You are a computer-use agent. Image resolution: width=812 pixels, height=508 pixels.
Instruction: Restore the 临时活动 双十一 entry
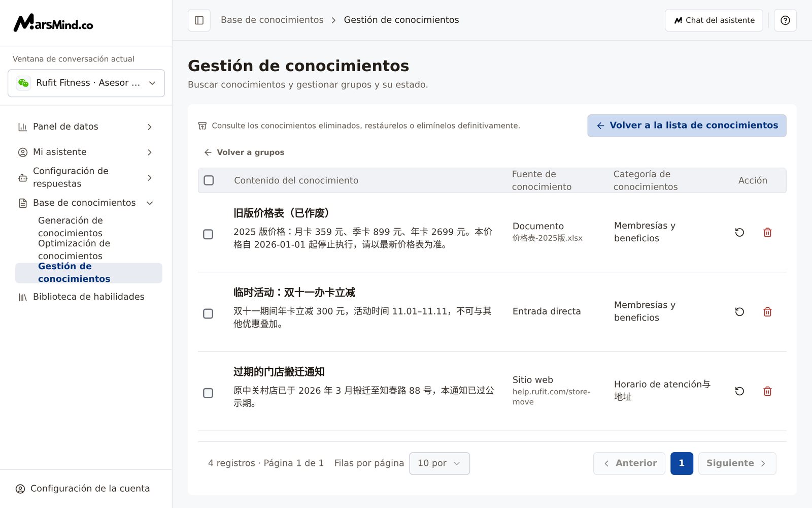(739, 311)
